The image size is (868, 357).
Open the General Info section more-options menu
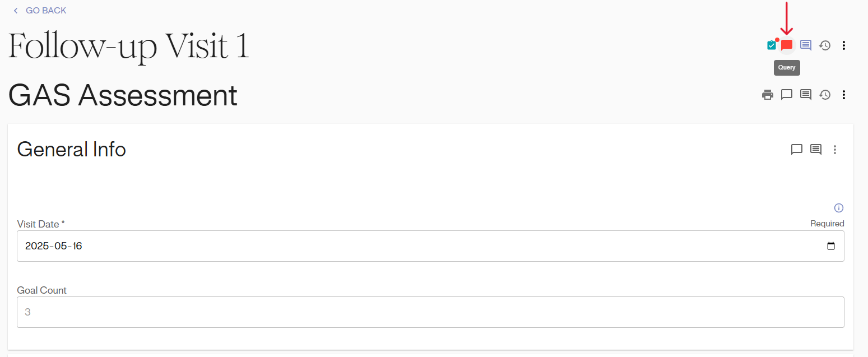pos(835,150)
